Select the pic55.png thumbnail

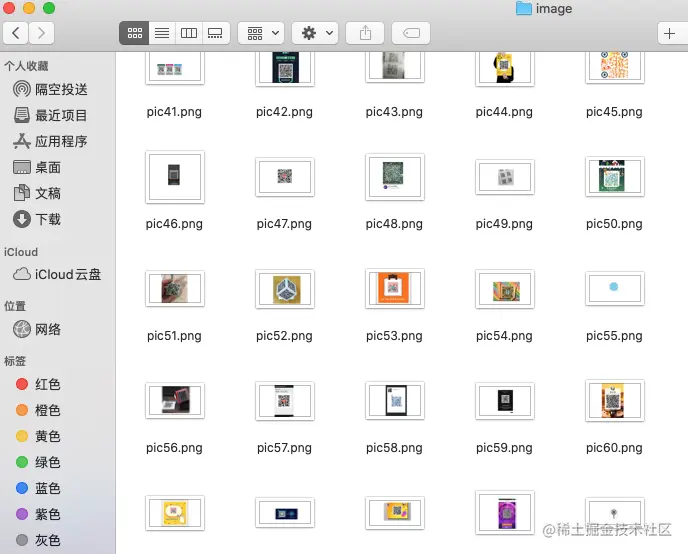[x=615, y=288]
